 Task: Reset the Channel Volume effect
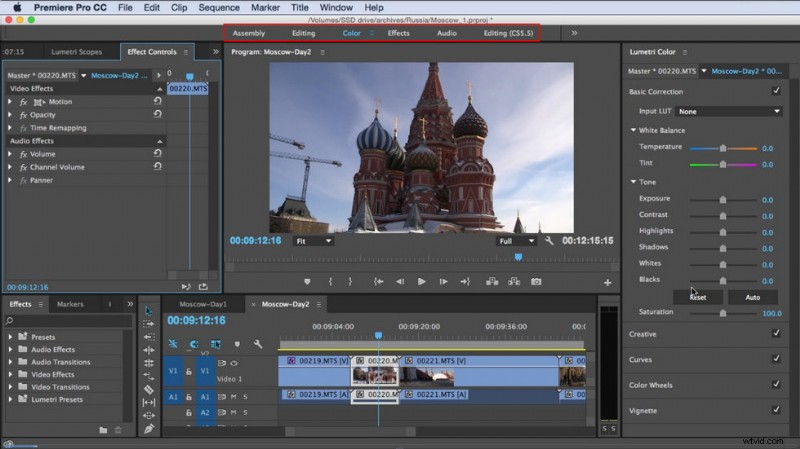[x=158, y=166]
